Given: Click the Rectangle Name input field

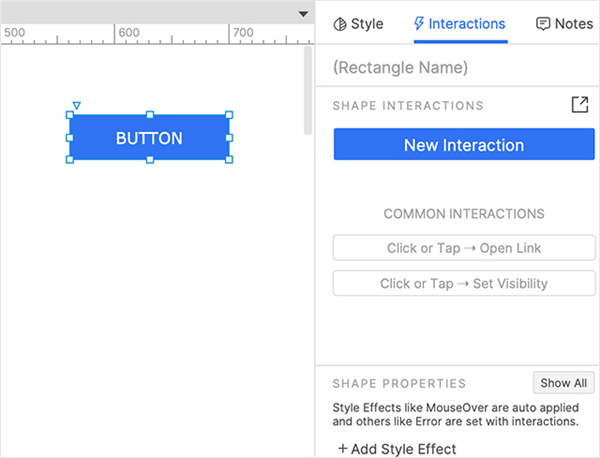Looking at the screenshot, I should [464, 68].
